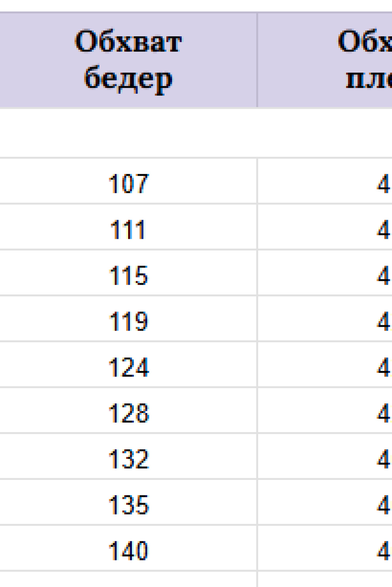Select the cell with value 135
Screen dimensions: 392x587
[128, 502]
